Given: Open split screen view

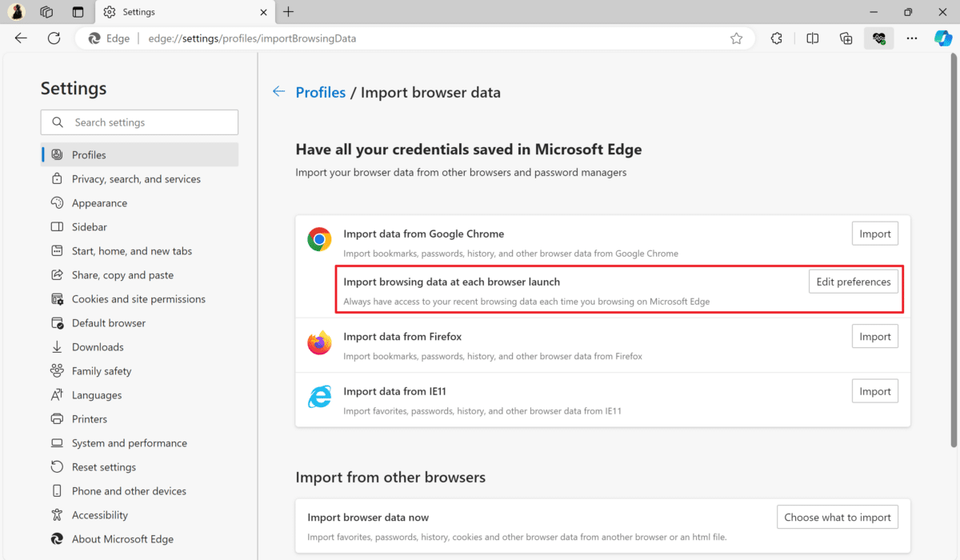Looking at the screenshot, I should pyautogui.click(x=812, y=38).
